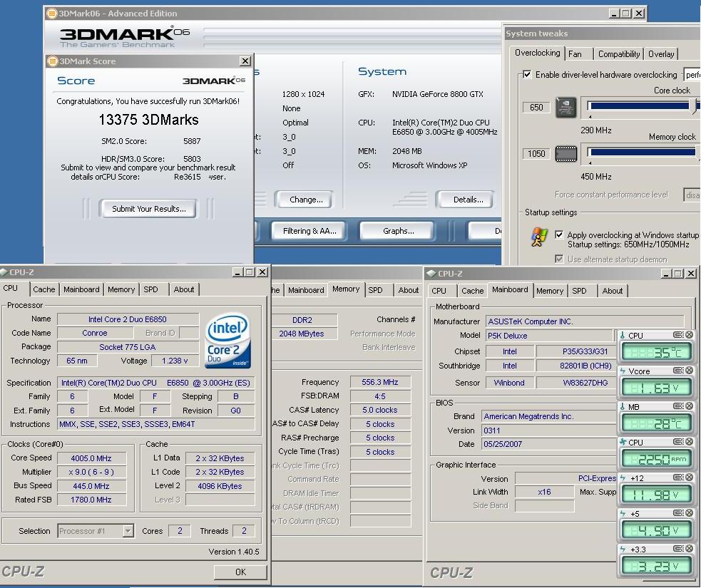This screenshot has width=701, height=588.
Task: Click the motherboard Model field P5K Deluxe
Action: tap(549, 336)
